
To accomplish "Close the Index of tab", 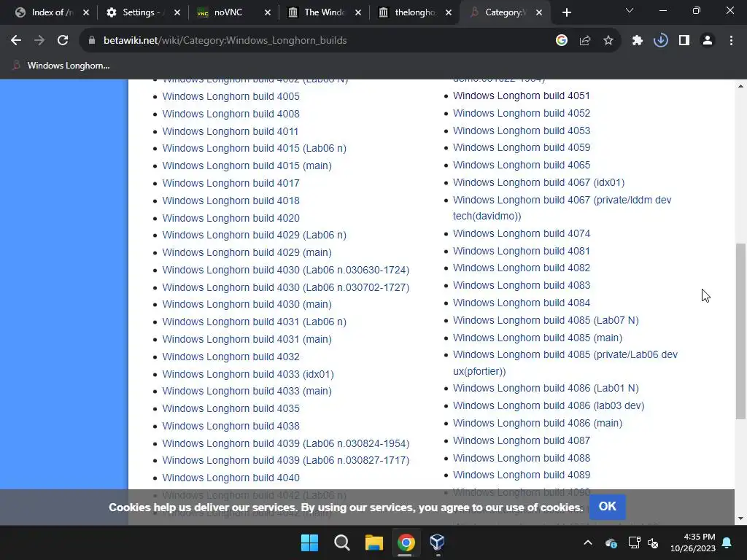I will (x=86, y=13).
